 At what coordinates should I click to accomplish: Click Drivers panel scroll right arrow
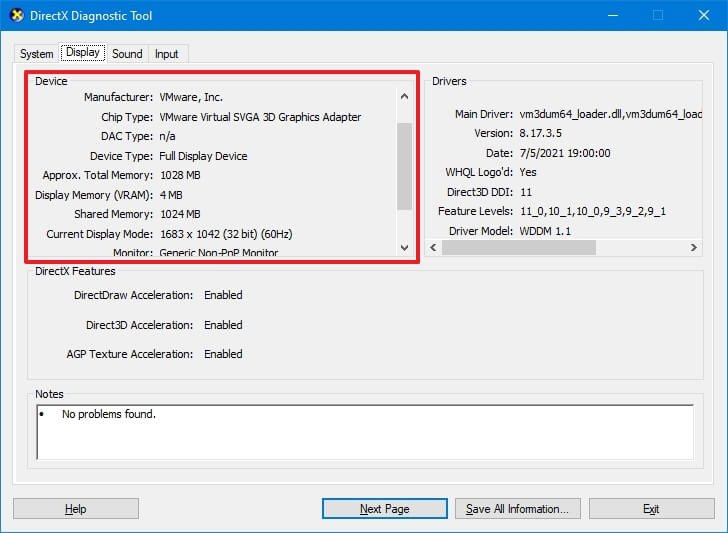coord(694,247)
